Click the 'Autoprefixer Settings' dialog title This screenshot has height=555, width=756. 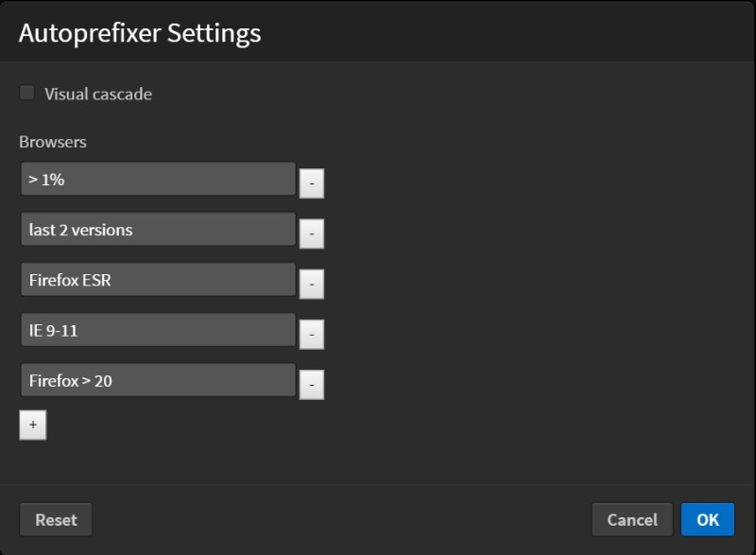pyautogui.click(x=140, y=33)
